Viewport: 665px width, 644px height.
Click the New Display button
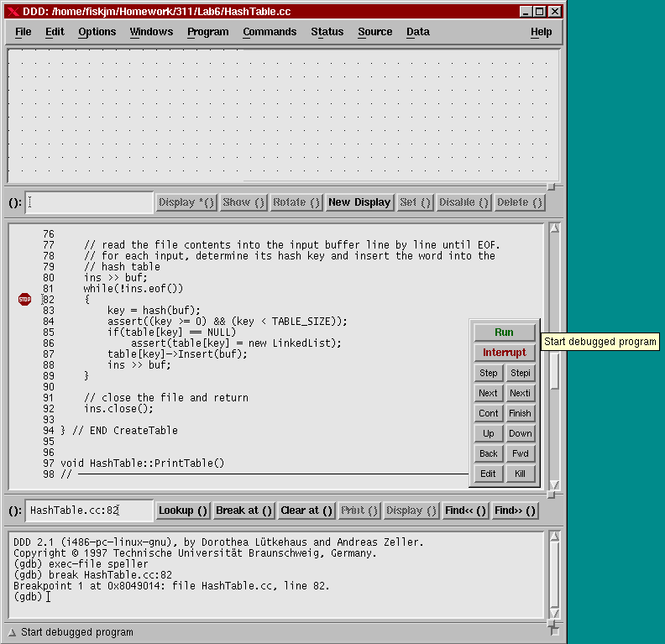coord(359,202)
